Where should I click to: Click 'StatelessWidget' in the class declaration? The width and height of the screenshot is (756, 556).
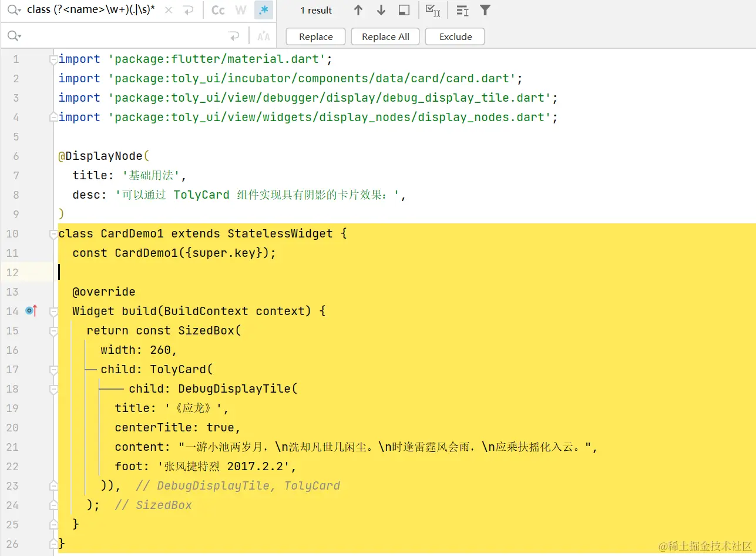280,233
